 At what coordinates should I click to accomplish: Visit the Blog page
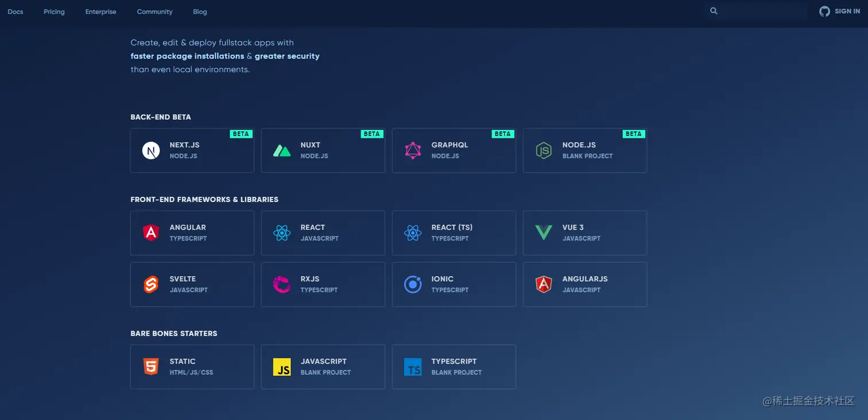point(200,11)
